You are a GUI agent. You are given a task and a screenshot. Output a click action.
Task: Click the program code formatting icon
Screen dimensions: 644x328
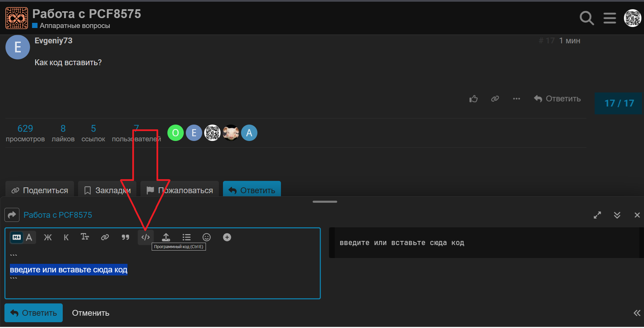pos(146,237)
